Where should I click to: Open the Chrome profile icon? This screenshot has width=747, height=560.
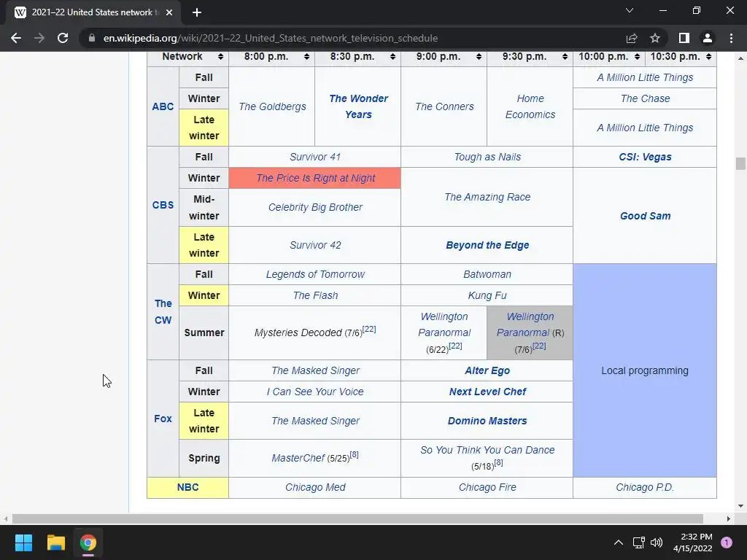coord(708,38)
